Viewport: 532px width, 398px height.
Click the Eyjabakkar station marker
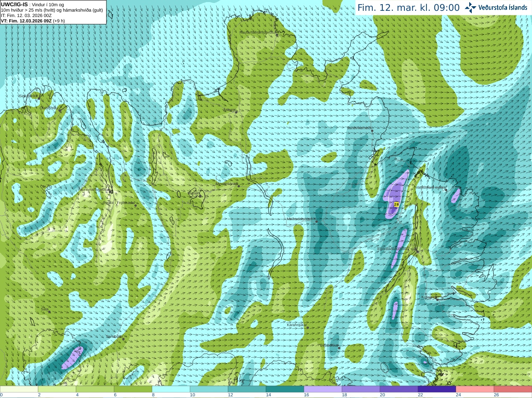(x=339, y=348)
